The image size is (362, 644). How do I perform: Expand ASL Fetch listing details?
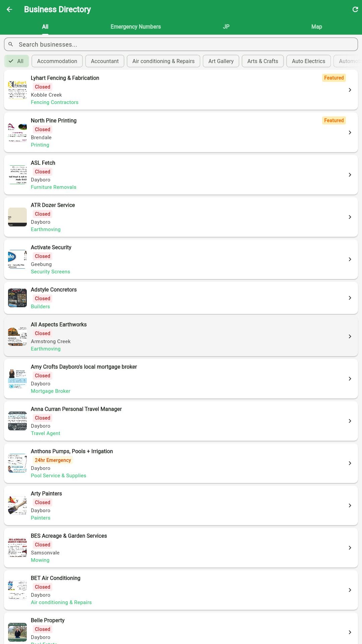pos(350,175)
